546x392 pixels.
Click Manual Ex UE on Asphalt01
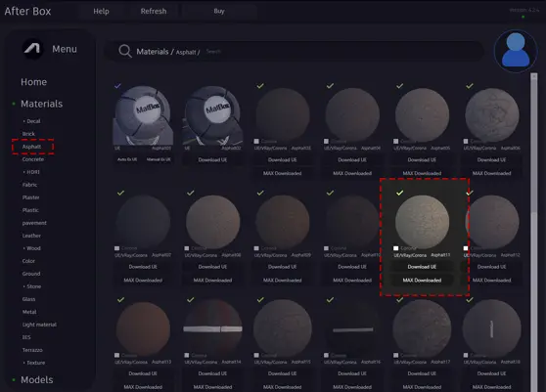tap(159, 159)
